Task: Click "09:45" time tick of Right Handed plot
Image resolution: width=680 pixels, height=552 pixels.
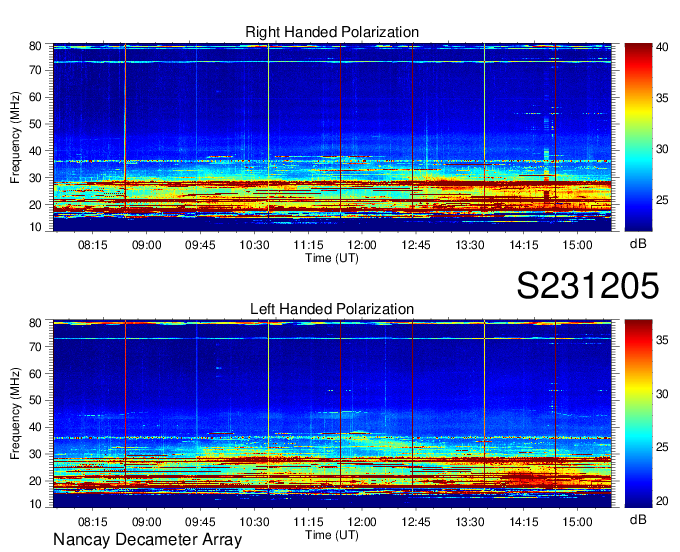Action: [200, 245]
